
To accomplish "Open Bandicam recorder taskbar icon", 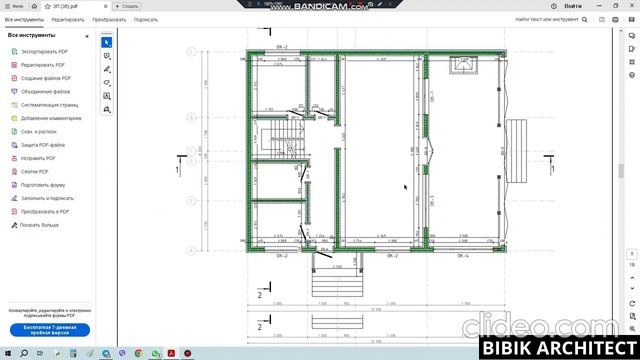I will (188, 353).
